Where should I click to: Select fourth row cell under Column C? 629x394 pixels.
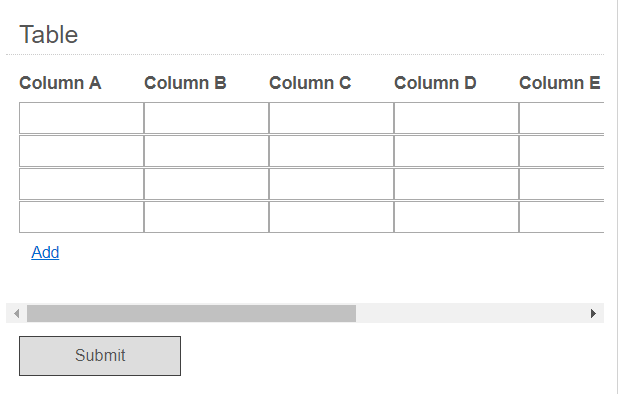point(331,217)
